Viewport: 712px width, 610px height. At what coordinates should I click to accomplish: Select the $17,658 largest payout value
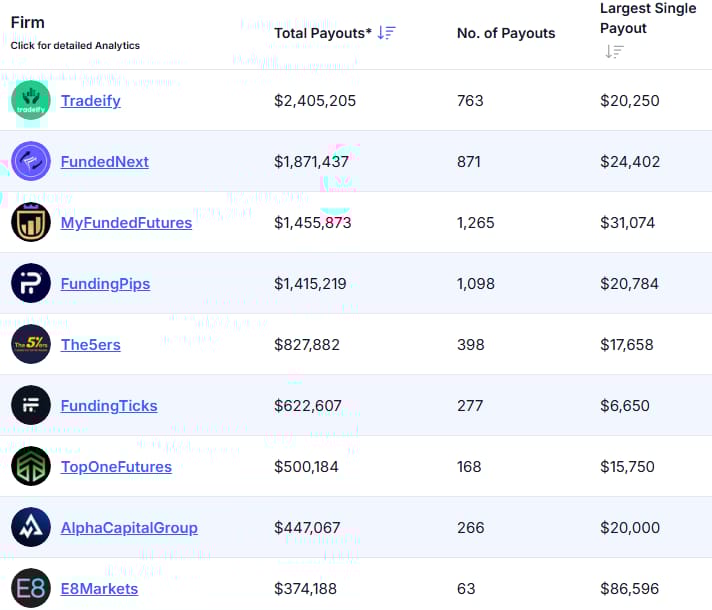(x=627, y=345)
